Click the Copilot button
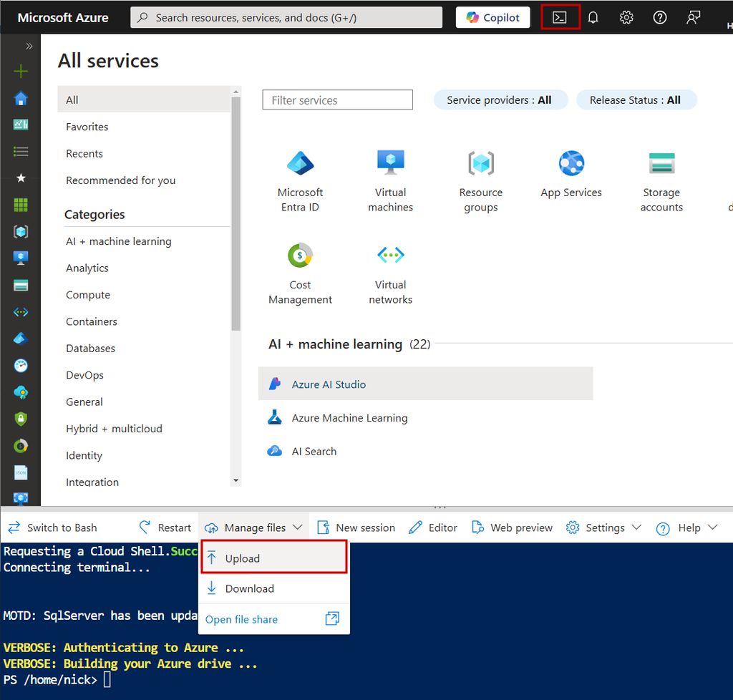Viewport: 733px width, 700px height. tap(492, 17)
